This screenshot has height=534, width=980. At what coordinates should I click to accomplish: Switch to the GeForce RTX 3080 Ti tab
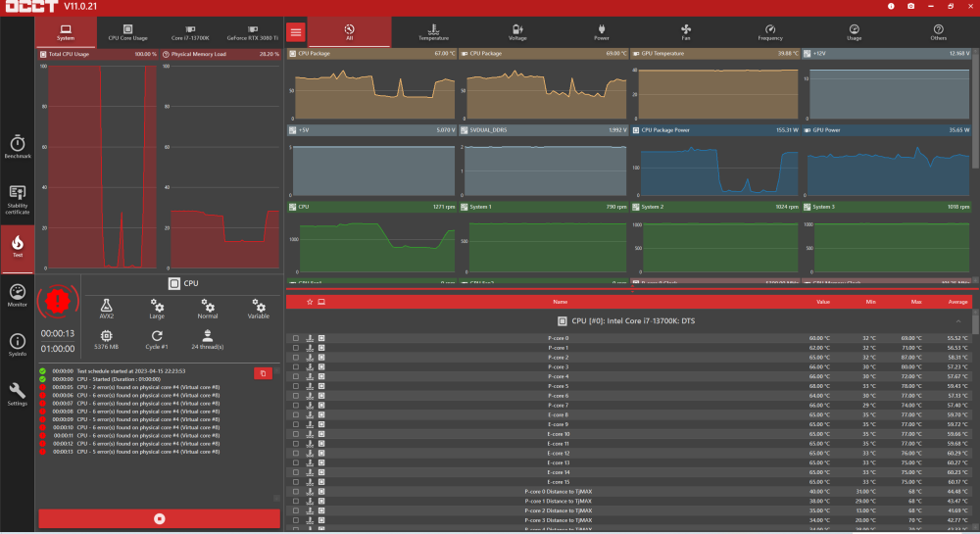(x=252, y=32)
